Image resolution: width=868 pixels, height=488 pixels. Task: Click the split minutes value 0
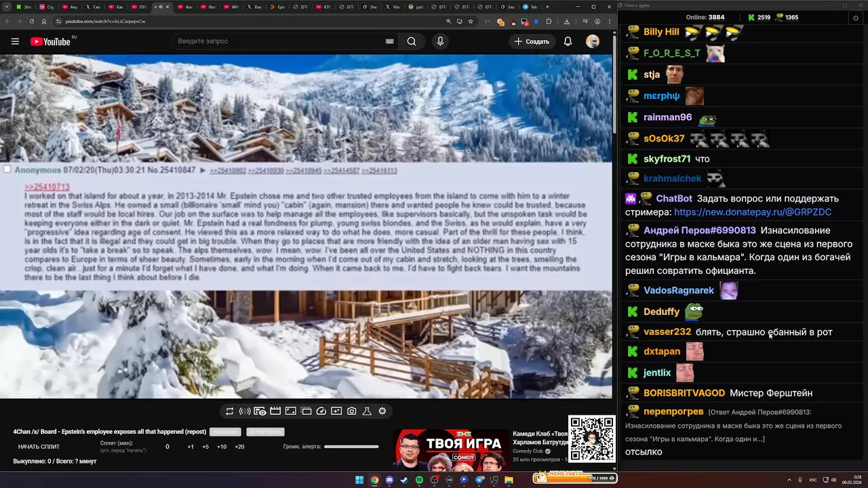pos(167,447)
